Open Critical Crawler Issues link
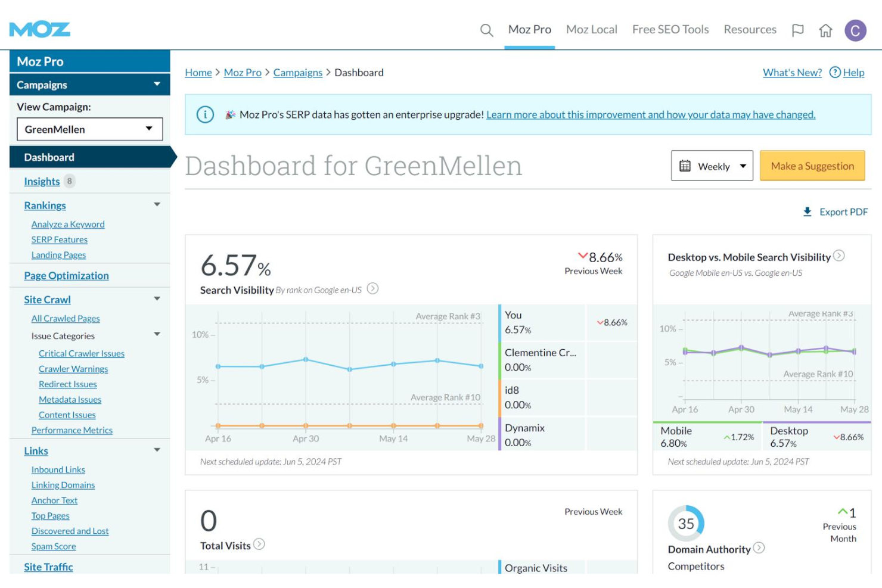 tap(82, 353)
